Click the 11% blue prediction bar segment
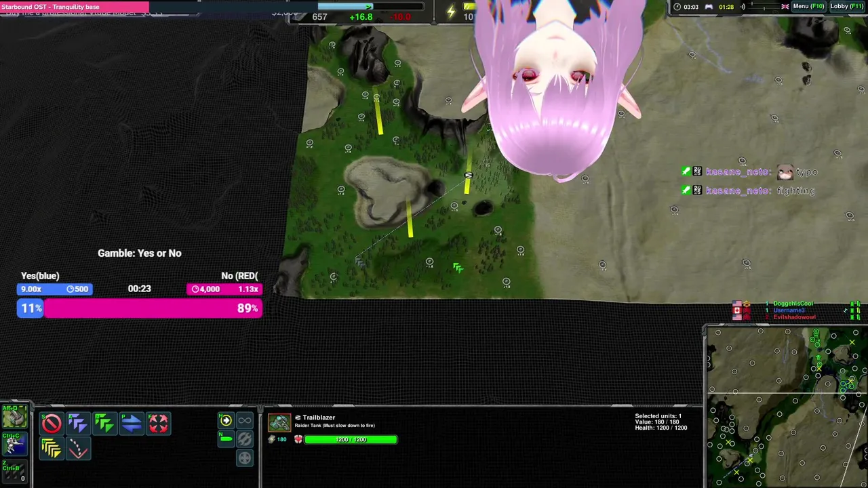Image resolution: width=868 pixels, height=488 pixels. 31,308
